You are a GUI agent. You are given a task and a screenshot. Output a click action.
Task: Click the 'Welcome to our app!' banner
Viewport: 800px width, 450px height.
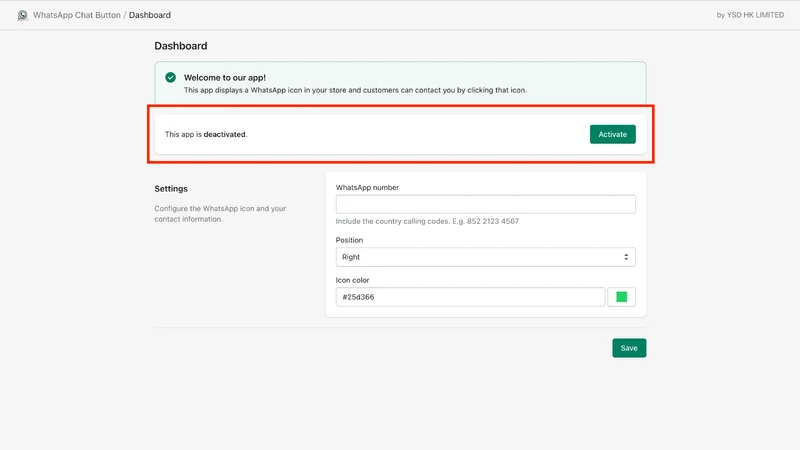[x=401, y=83]
